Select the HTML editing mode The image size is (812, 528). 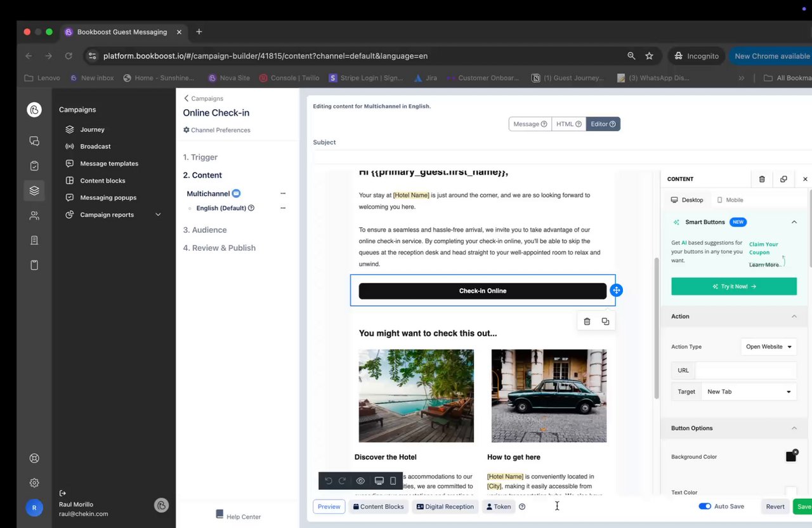tap(569, 124)
